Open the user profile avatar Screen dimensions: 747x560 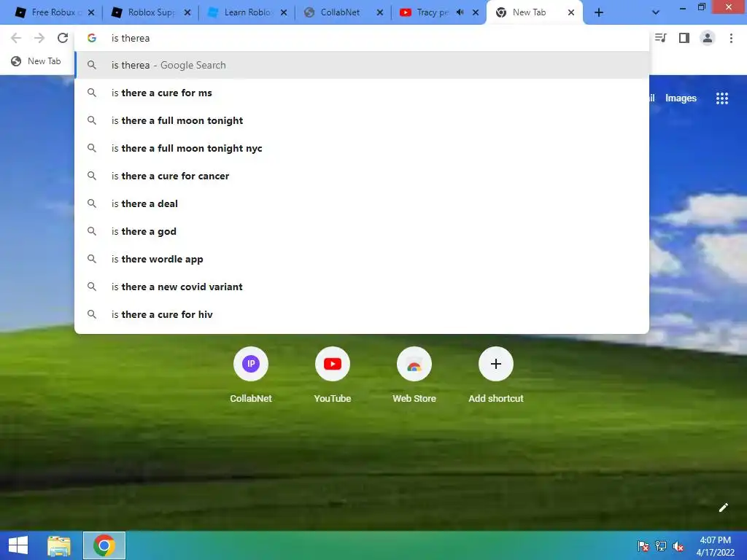[708, 38]
